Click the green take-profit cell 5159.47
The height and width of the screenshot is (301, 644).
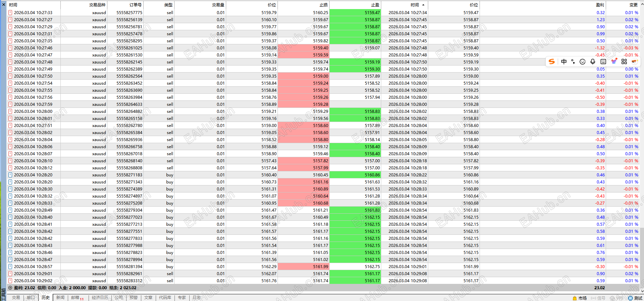point(355,13)
